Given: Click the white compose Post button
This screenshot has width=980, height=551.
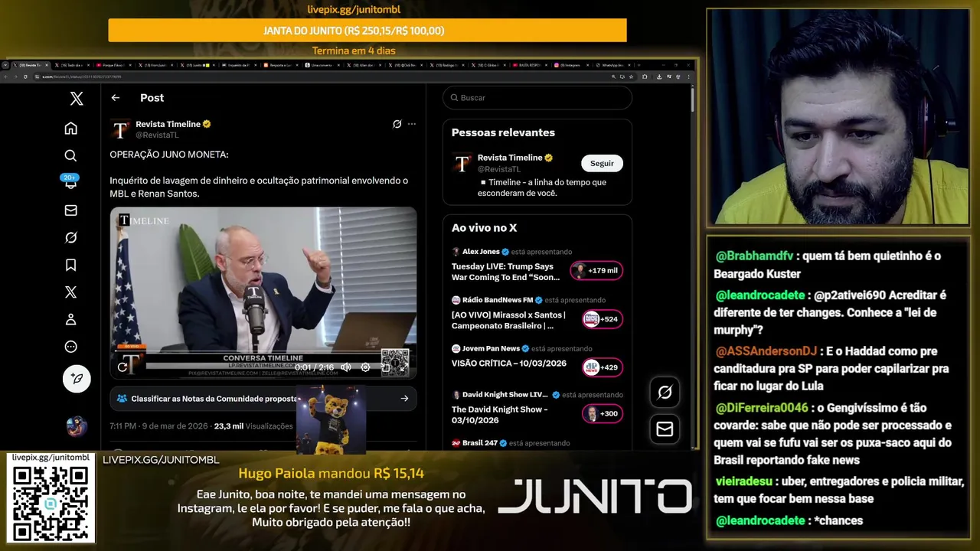Looking at the screenshot, I should point(77,379).
